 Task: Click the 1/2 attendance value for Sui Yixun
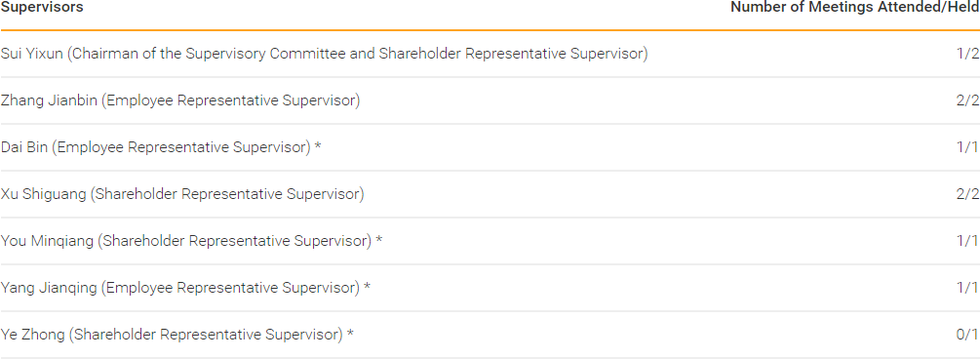coord(967,54)
